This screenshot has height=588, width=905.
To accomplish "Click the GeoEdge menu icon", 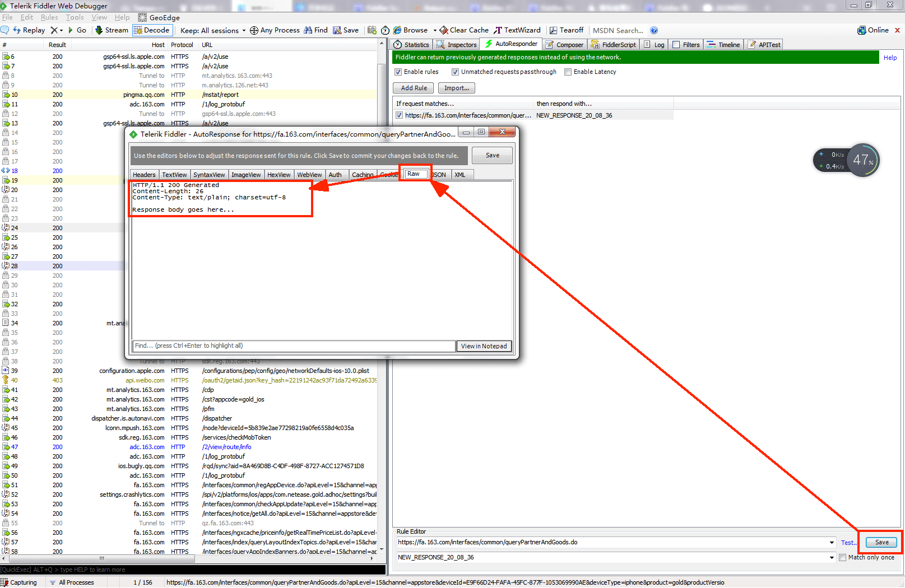I will coord(142,17).
